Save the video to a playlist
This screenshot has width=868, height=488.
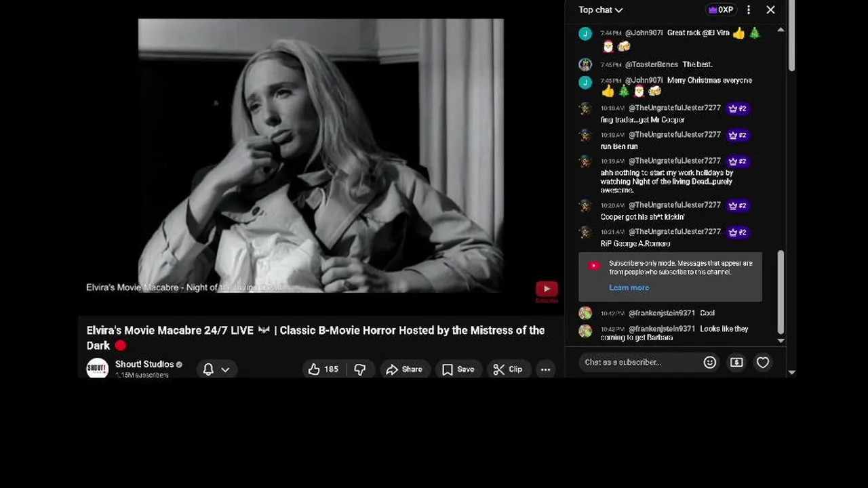coord(458,369)
